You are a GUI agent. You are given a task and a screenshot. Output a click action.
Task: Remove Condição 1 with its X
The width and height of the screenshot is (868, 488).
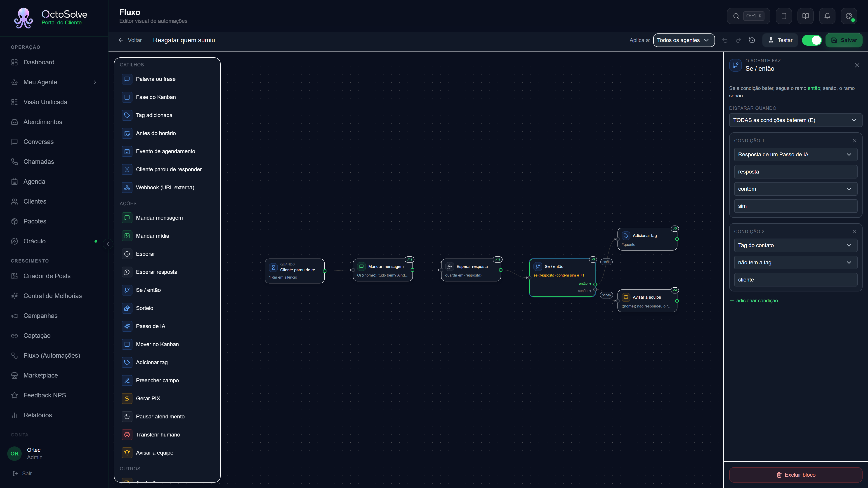854,141
